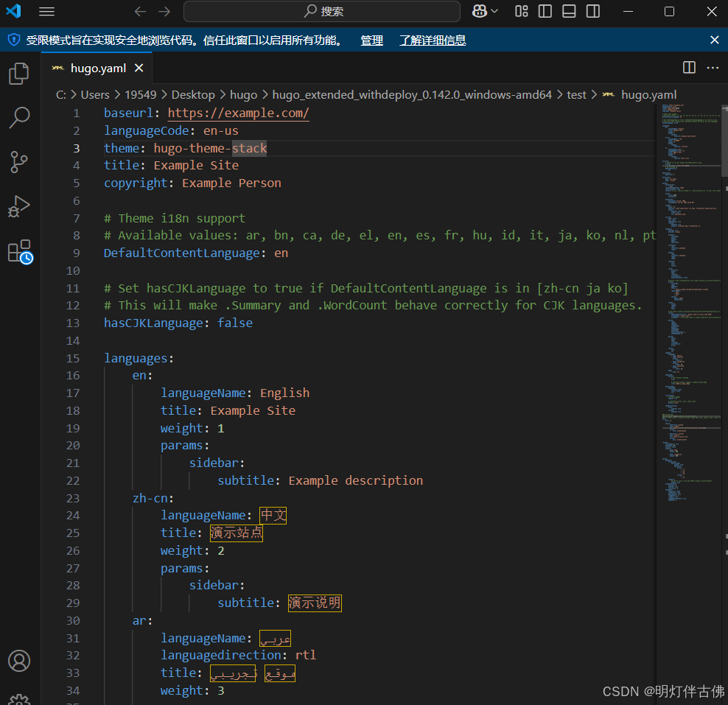Click the languagedirection key
Image resolution: width=728 pixels, height=705 pixels.
pos(221,656)
